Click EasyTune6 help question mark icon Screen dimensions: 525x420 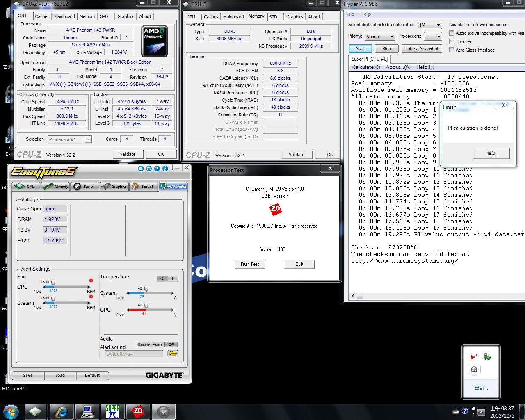(x=157, y=169)
